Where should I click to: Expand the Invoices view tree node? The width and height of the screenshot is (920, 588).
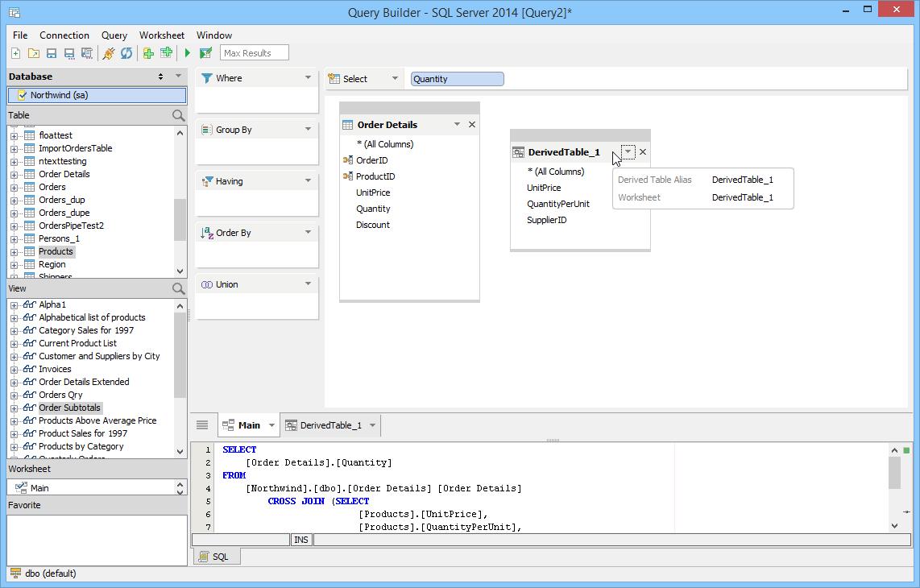tap(14, 369)
